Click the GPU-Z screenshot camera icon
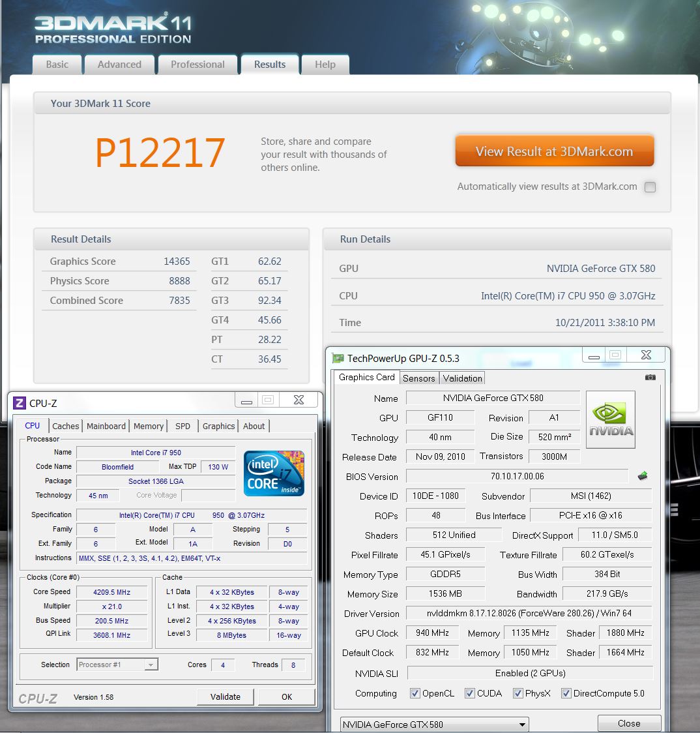700x733 pixels. [x=650, y=377]
